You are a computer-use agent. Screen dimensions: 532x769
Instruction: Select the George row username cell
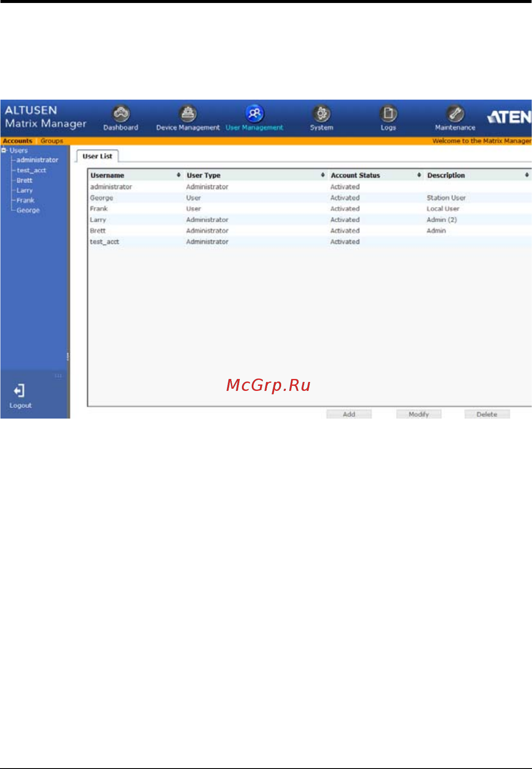coord(101,198)
